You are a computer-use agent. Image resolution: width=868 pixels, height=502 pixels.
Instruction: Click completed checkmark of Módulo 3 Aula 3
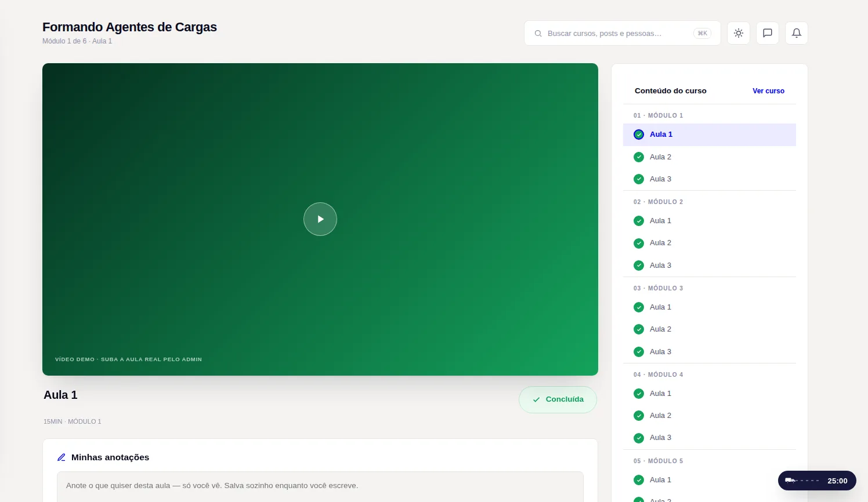(x=639, y=352)
